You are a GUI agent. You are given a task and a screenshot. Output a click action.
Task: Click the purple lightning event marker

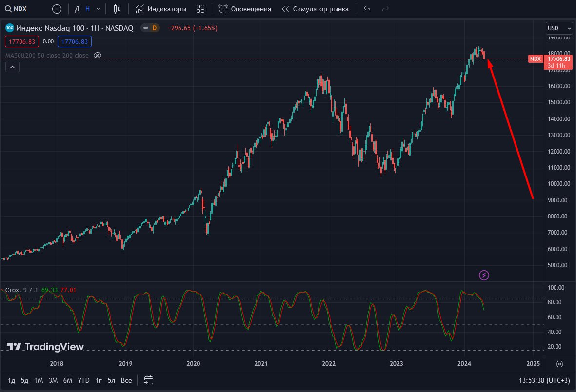point(484,275)
